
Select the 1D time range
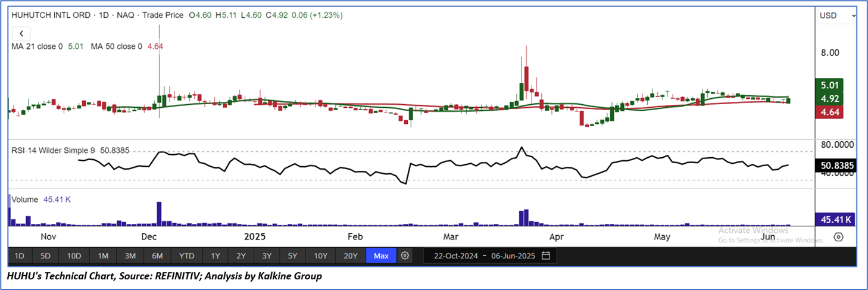[x=19, y=256]
